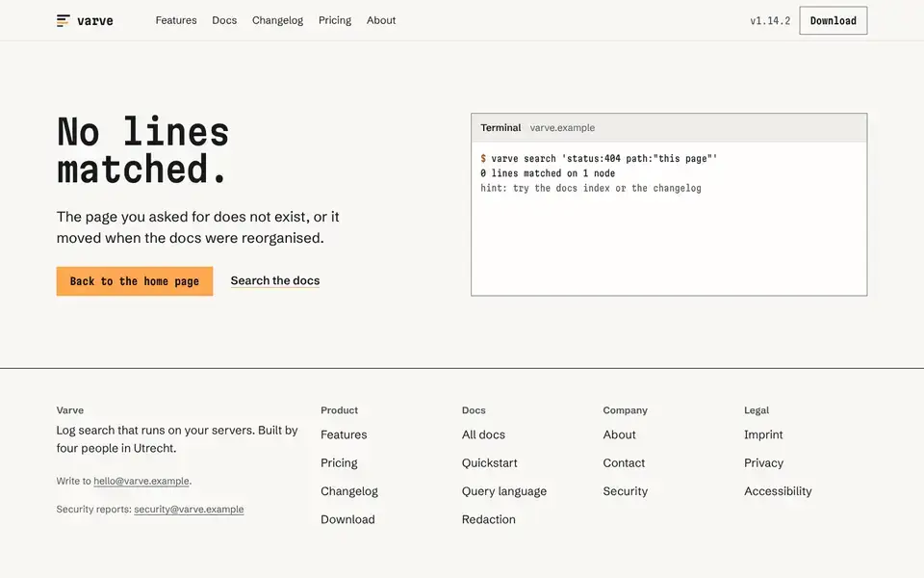924x578 pixels.
Task: Click the Product footer column heading
Action: (x=340, y=410)
